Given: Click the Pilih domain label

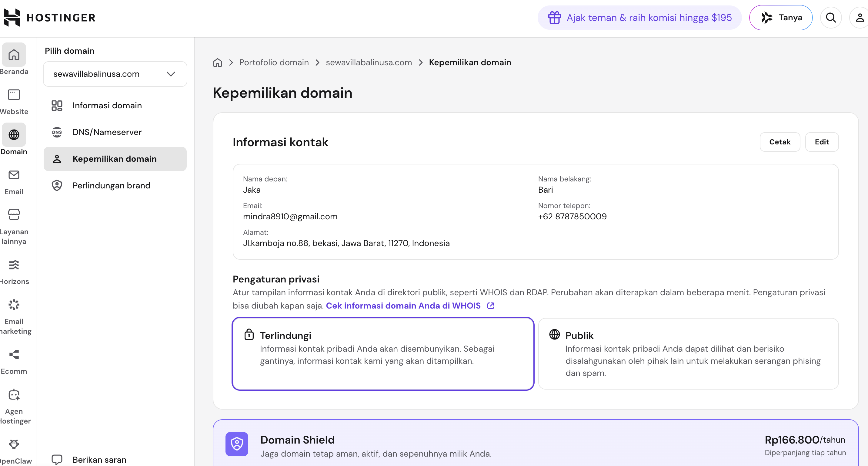Looking at the screenshot, I should point(69,51).
